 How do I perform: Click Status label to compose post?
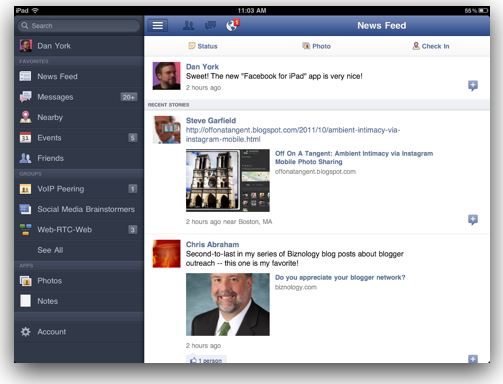pyautogui.click(x=207, y=46)
